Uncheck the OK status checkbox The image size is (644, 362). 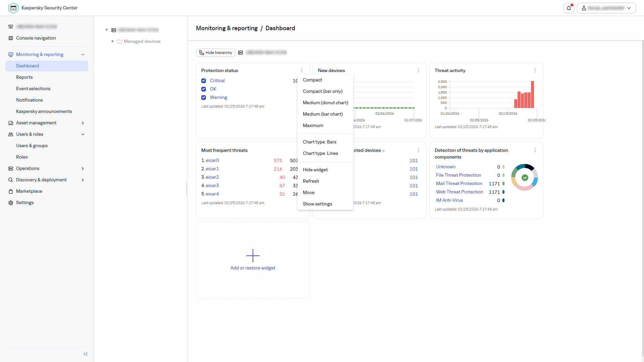204,89
